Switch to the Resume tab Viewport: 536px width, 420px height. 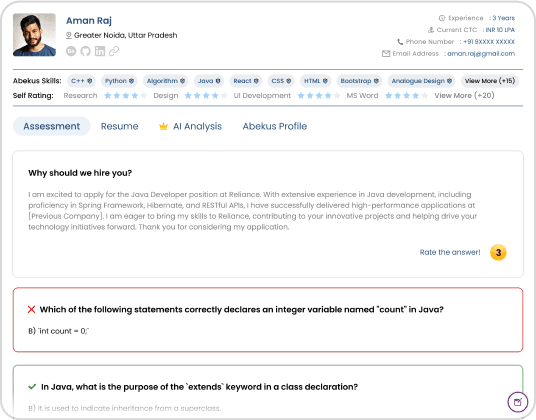[120, 126]
